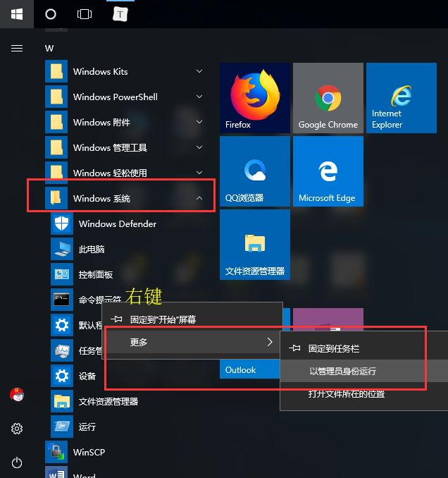
Task: Expand the Windows 附件 folder chevron
Action: coord(199,122)
